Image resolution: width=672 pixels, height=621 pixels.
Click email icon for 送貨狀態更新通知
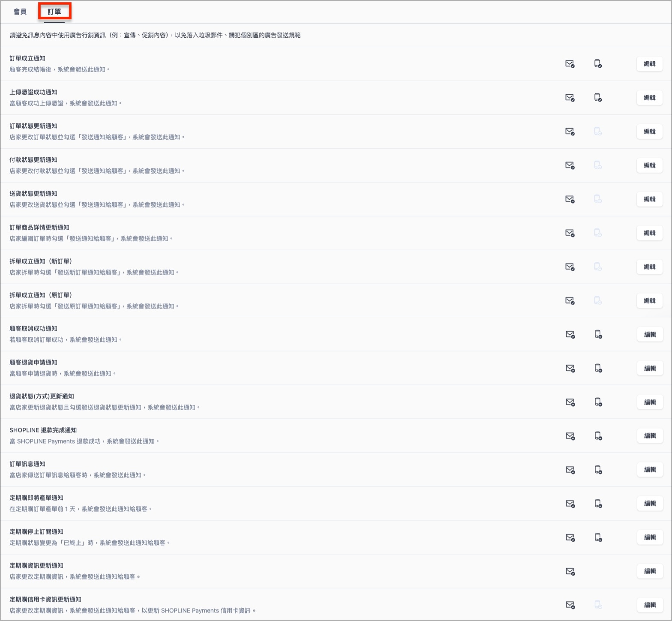570,199
